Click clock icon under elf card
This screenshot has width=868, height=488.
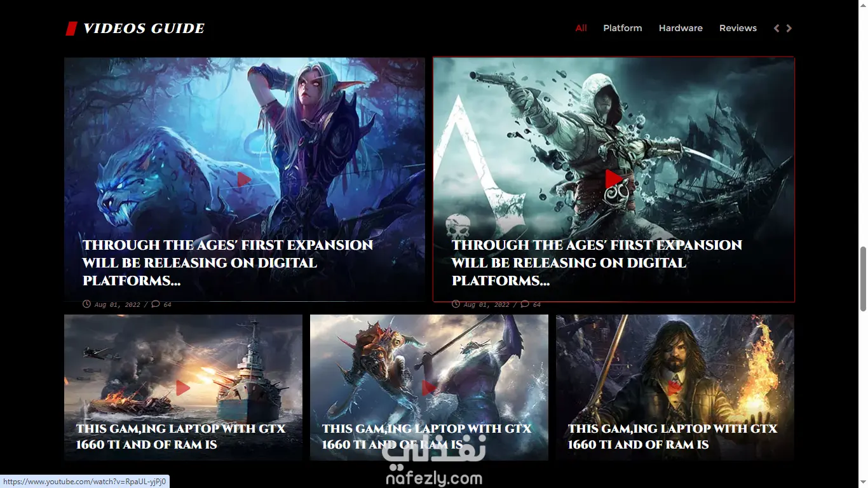pos(86,304)
